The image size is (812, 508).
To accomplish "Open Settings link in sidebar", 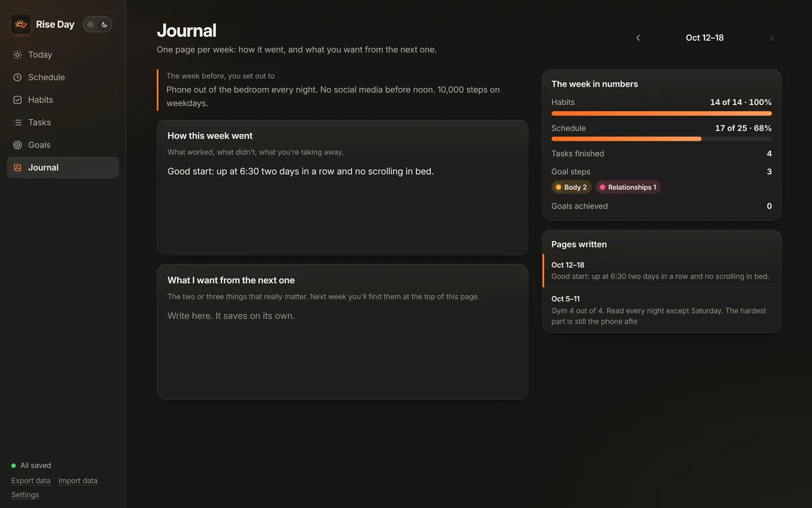I will point(25,495).
